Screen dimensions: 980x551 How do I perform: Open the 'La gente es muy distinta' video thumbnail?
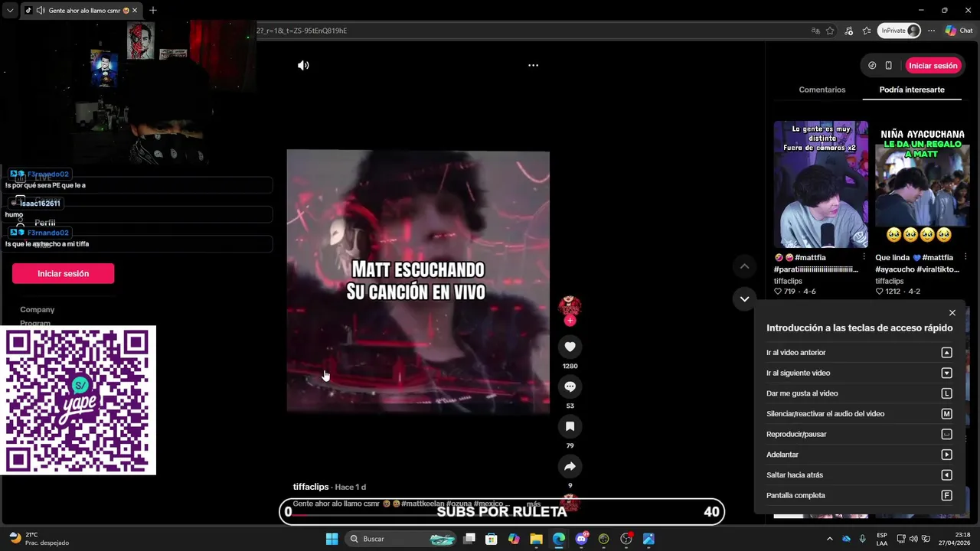tap(821, 184)
